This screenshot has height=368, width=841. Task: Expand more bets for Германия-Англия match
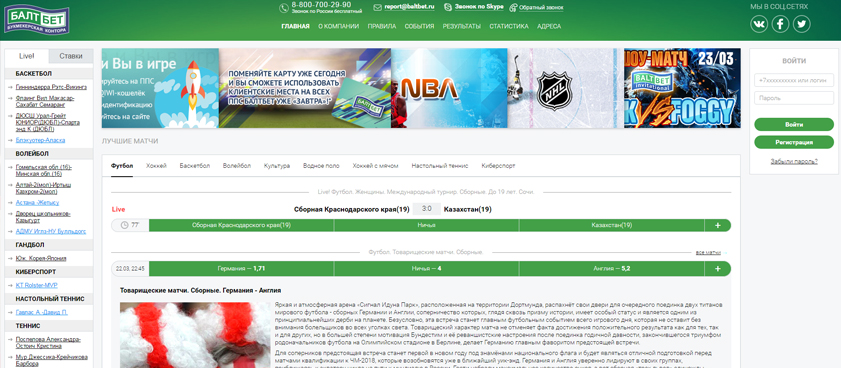[x=718, y=268]
